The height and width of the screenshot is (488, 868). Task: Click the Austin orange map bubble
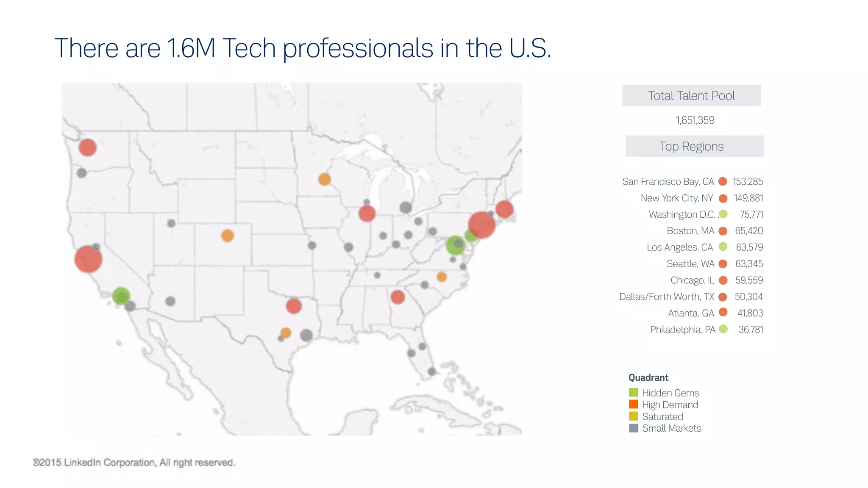pyautogui.click(x=286, y=333)
